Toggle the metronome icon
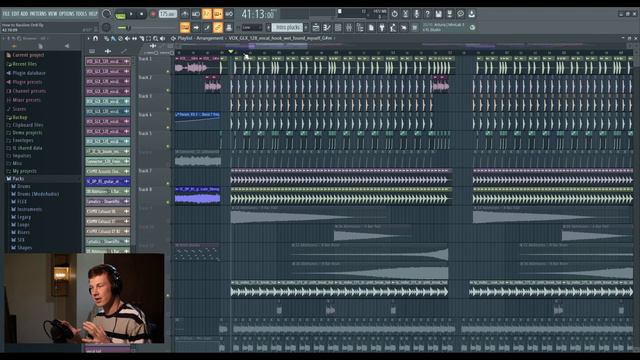 point(185,14)
